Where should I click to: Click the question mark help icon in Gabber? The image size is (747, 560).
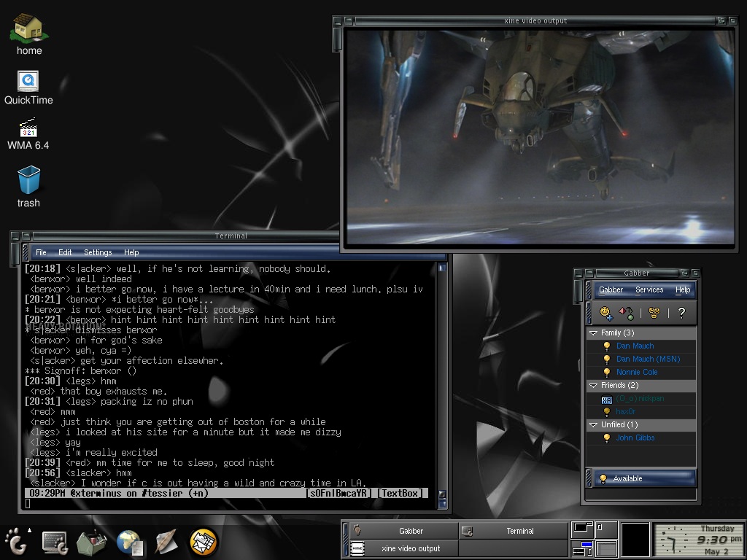click(681, 313)
